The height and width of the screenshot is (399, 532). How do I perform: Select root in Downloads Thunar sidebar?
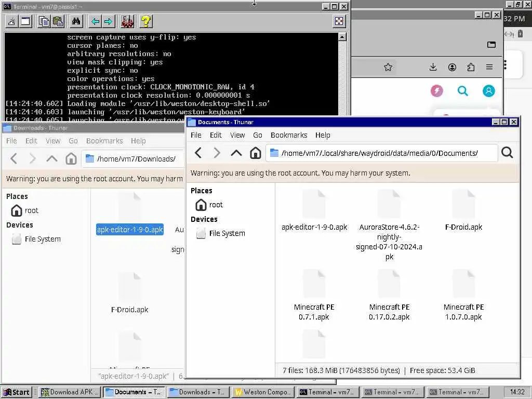pyautogui.click(x=25, y=210)
